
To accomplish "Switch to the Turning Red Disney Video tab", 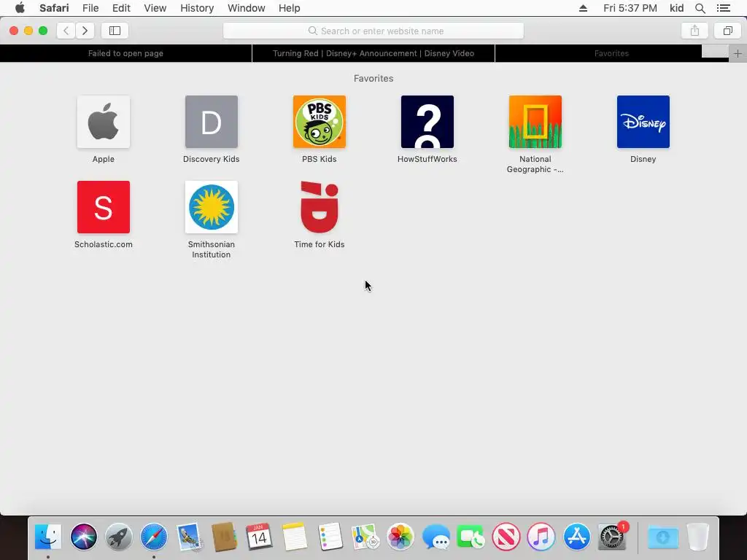I will (373, 53).
